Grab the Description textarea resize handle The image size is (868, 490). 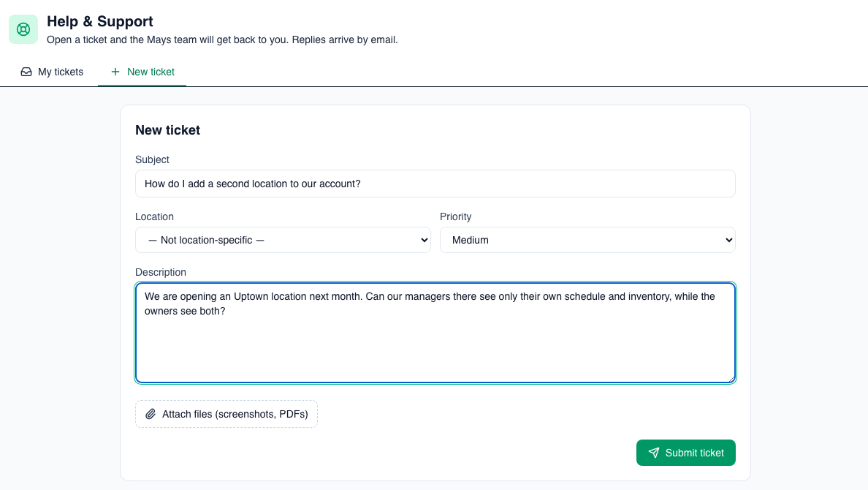[x=731, y=379]
